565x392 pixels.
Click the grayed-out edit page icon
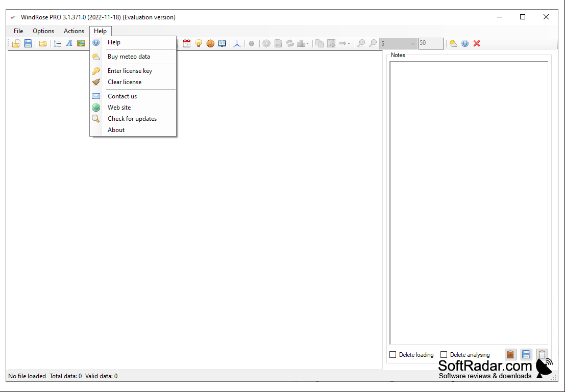278,43
